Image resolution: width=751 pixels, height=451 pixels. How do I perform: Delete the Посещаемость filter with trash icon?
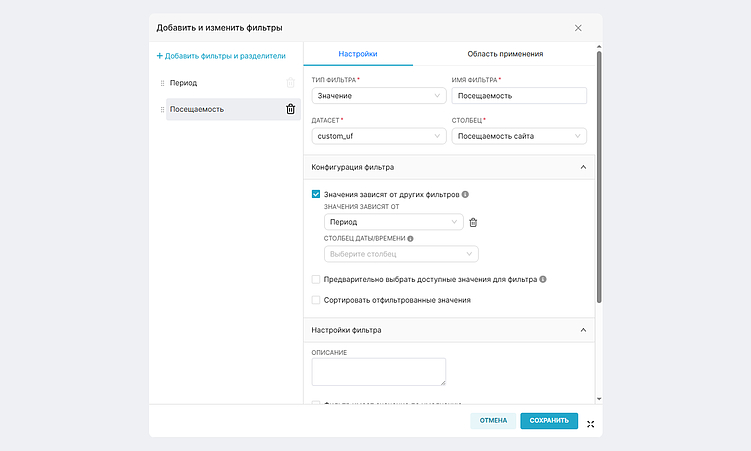click(290, 109)
